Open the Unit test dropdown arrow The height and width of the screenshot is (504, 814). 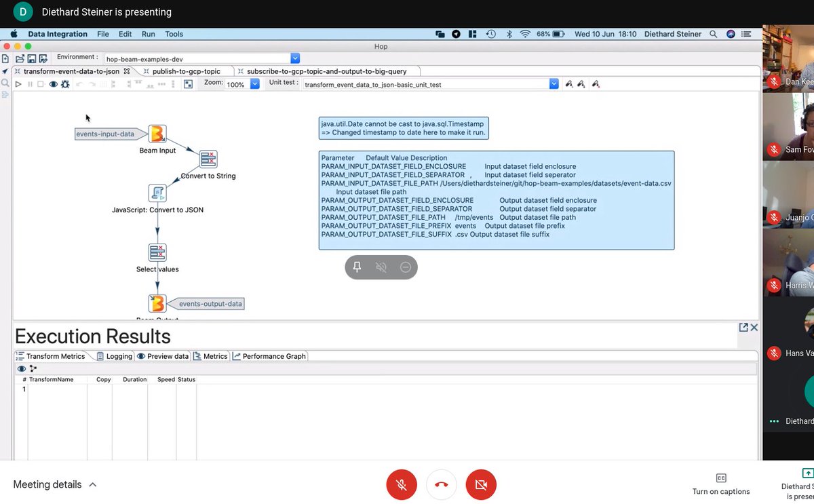tap(554, 84)
